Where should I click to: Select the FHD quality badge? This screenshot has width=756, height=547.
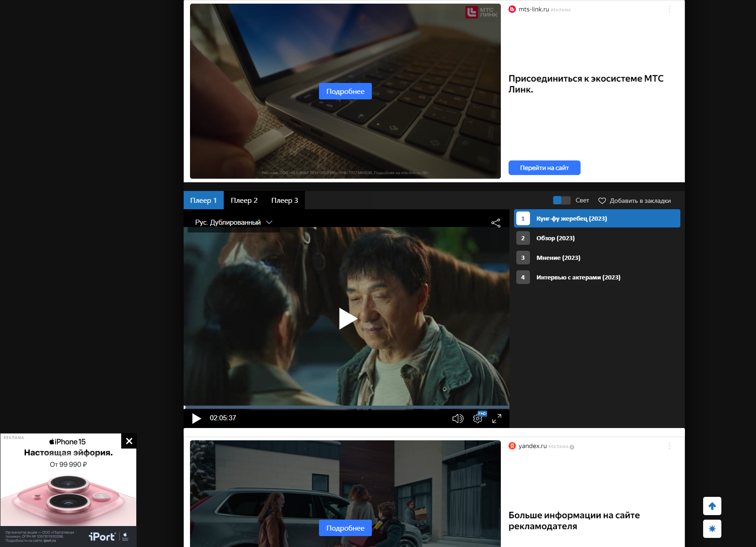pos(482,413)
